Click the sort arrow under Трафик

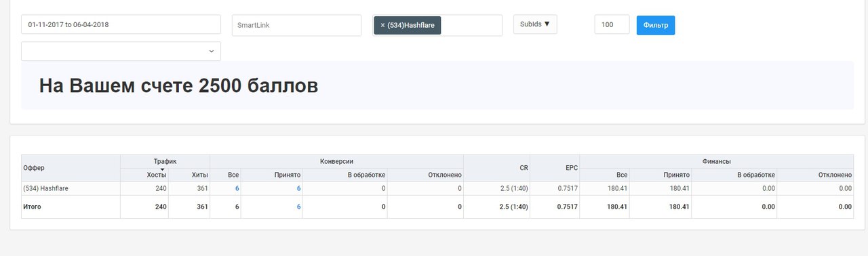pyautogui.click(x=163, y=169)
